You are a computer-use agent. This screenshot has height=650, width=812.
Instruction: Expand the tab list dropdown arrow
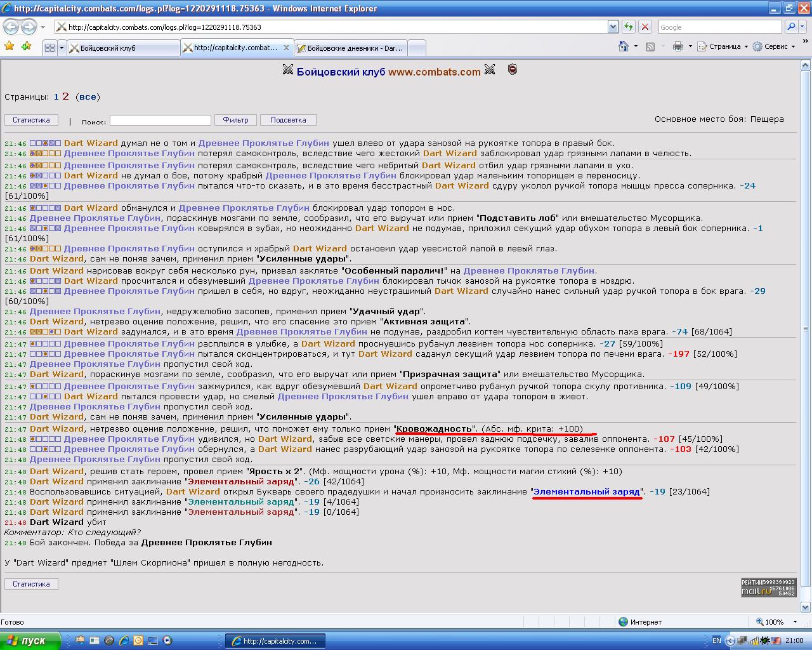(62, 48)
